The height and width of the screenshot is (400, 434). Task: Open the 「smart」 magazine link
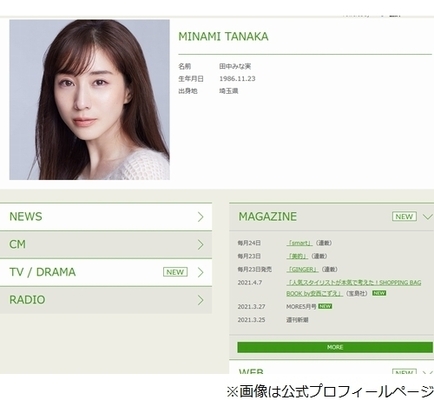[x=299, y=243]
